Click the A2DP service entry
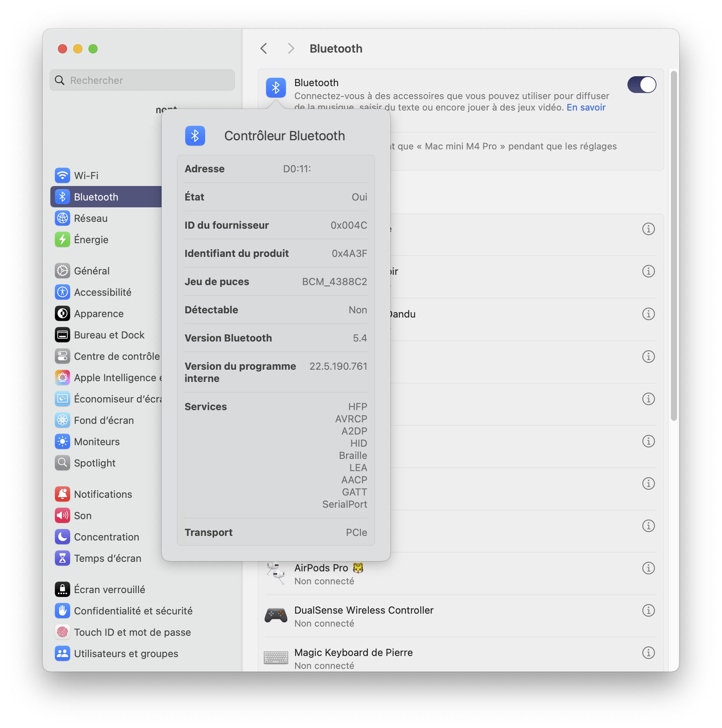 [x=354, y=431]
